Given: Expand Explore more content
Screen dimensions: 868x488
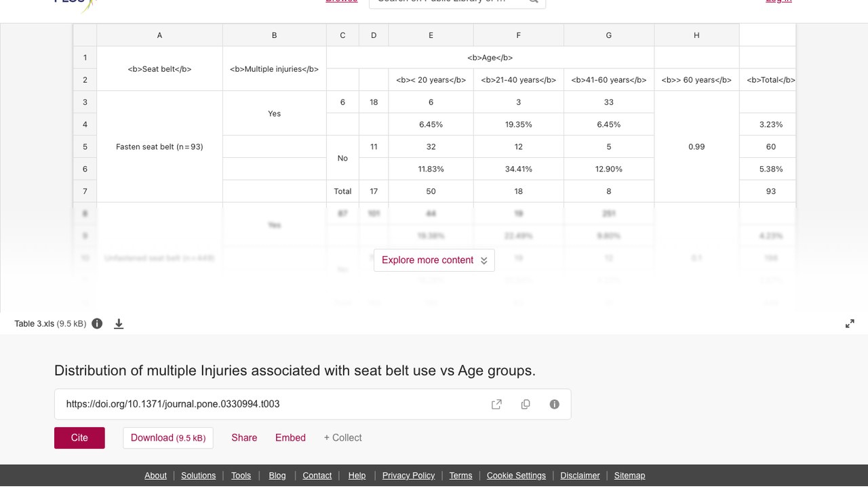Looking at the screenshot, I should 434,260.
